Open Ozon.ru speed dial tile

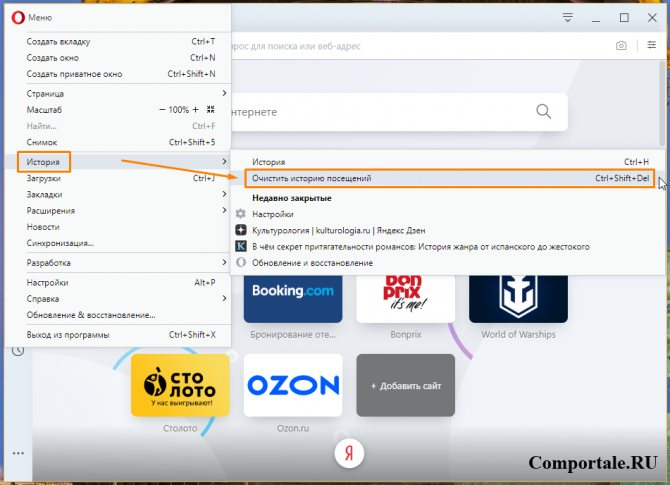[293, 385]
